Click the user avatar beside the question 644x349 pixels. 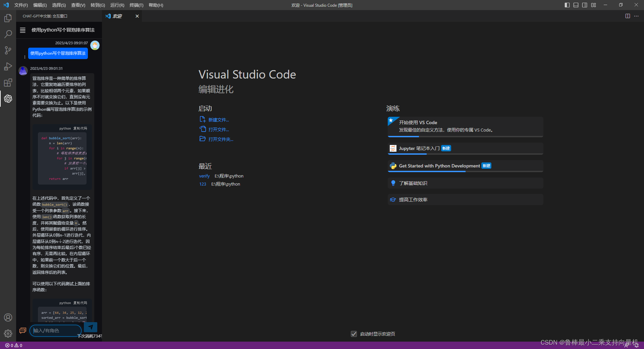[x=95, y=45]
